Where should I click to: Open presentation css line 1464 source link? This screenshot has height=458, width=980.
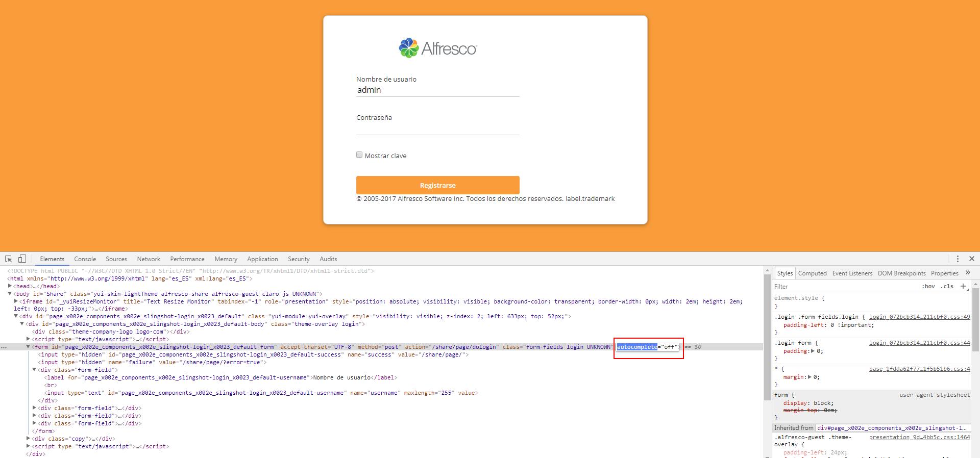point(919,437)
